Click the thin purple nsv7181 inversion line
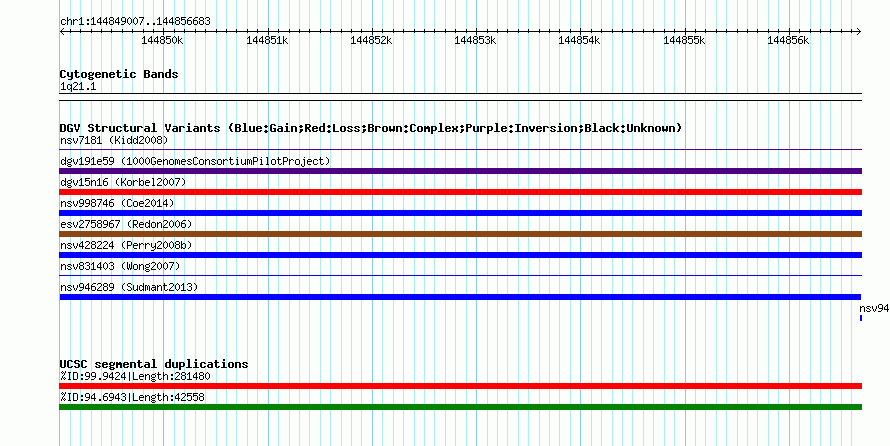 point(461,150)
